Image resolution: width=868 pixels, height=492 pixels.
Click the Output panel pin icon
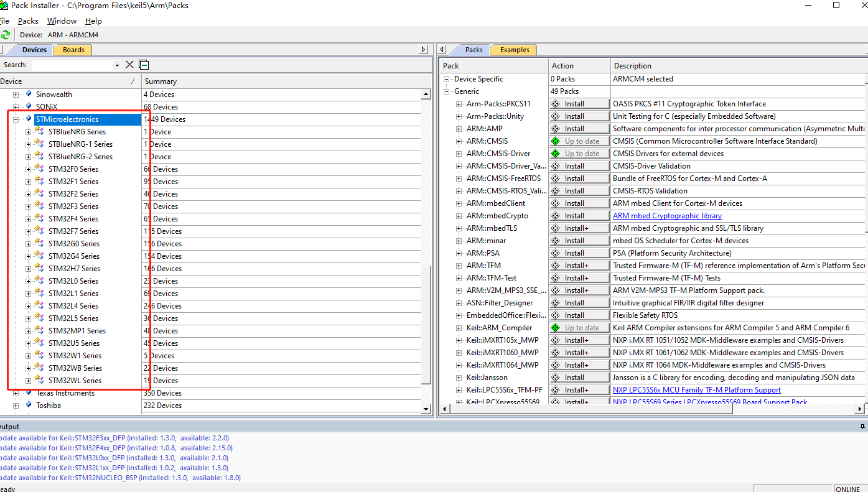click(862, 427)
